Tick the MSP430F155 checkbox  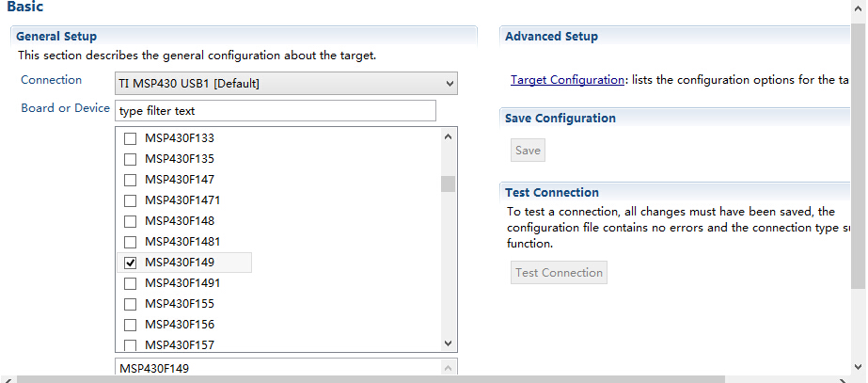pyautogui.click(x=130, y=304)
